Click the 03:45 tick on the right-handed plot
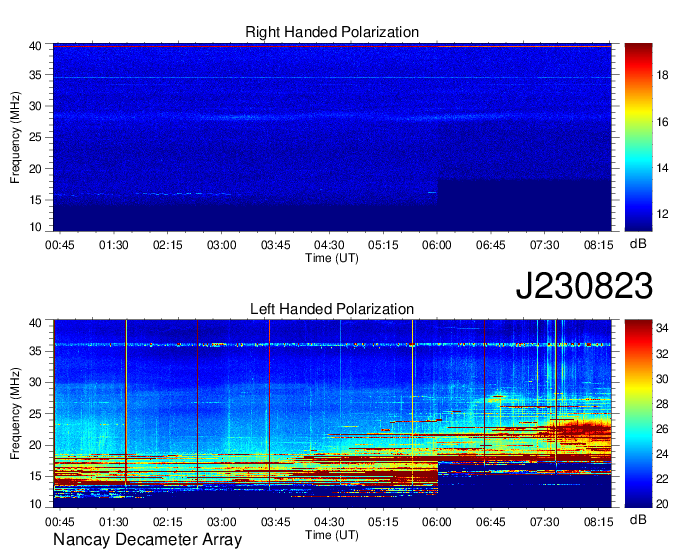This screenshot has height=552, width=680. click(x=275, y=245)
